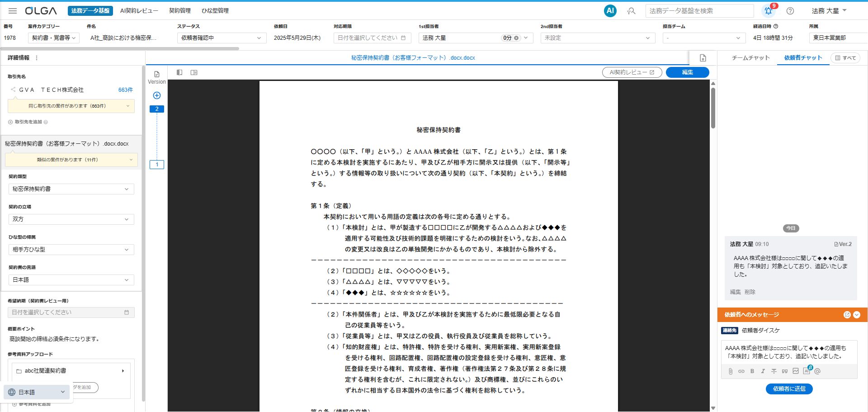Select version 2 marker

point(157,109)
